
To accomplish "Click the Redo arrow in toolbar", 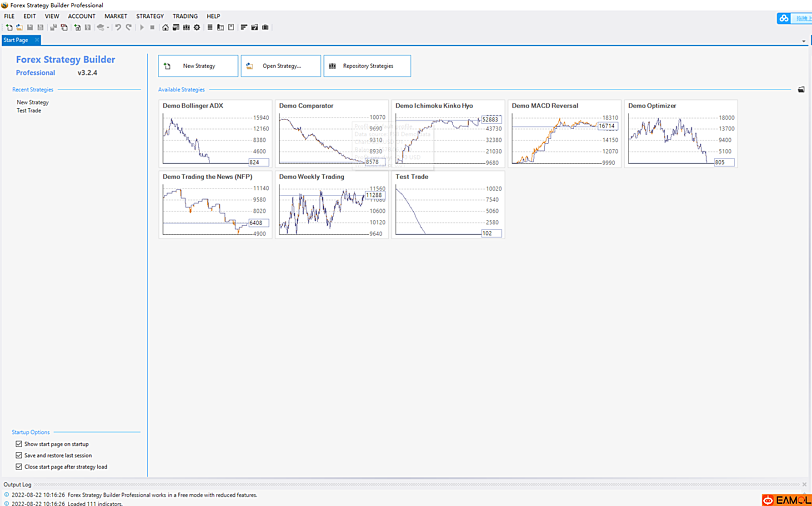I will (129, 27).
